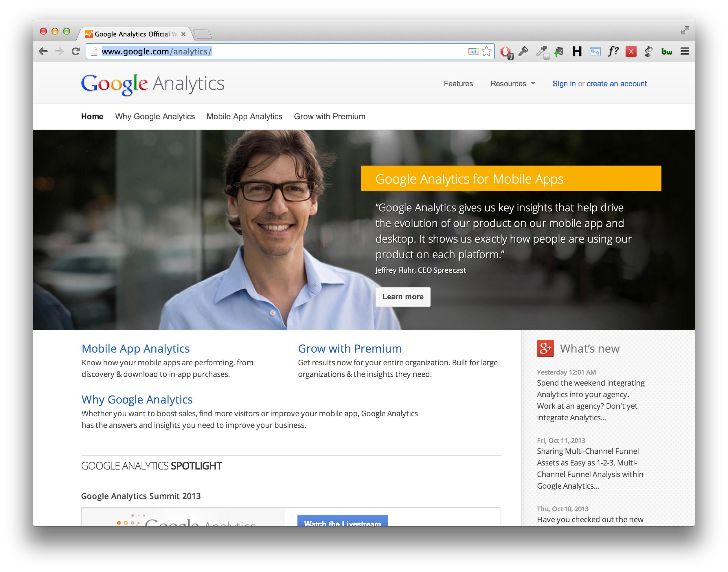Open the 'Why Google Analytics' nav tab
Viewport: 728px width, 572px height.
[x=155, y=117]
